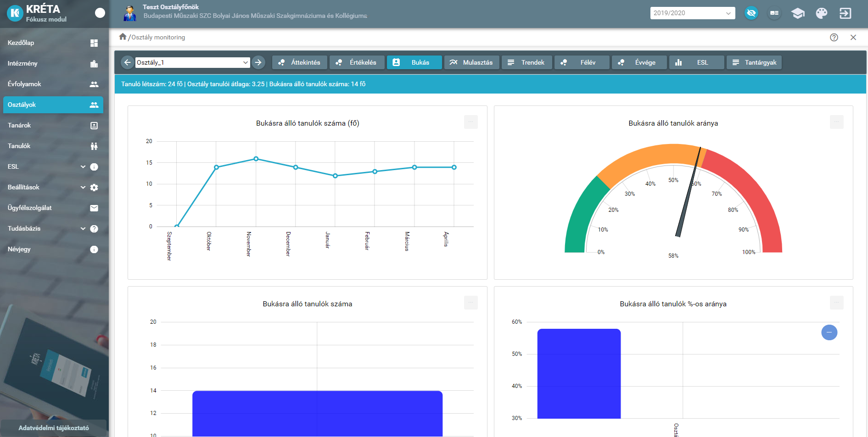The image size is (868, 437).
Task: Toggle the crossed-eye visibility button in header
Action: (751, 13)
